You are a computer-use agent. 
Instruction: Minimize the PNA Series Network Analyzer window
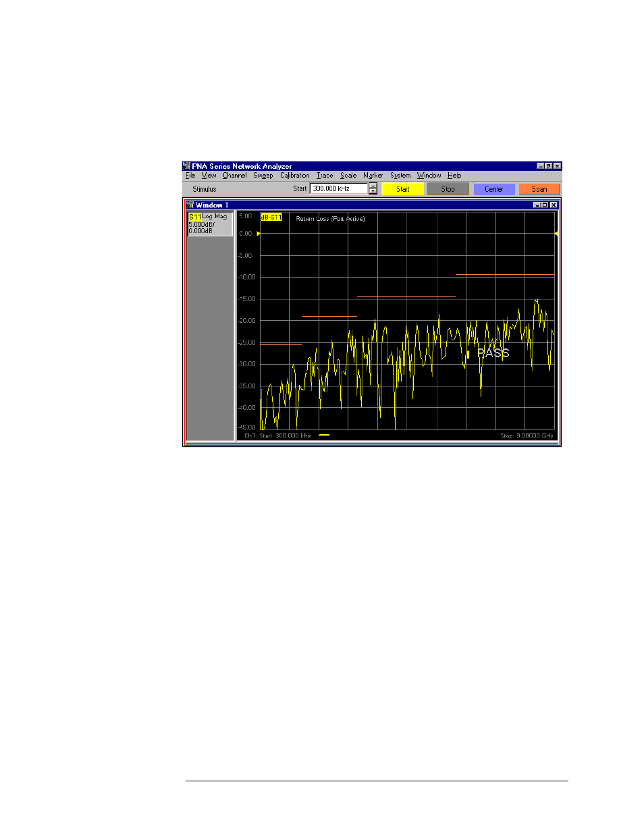pyautogui.click(x=540, y=166)
